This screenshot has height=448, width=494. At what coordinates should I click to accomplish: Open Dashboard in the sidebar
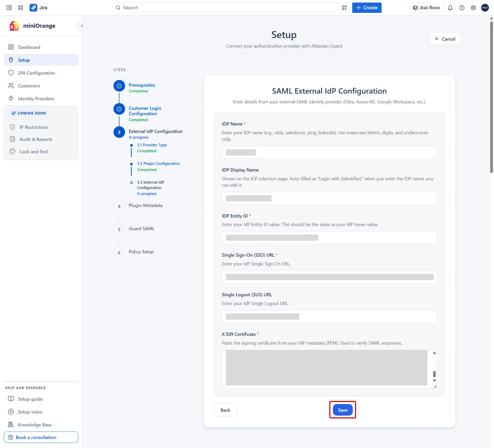pyautogui.click(x=41, y=47)
